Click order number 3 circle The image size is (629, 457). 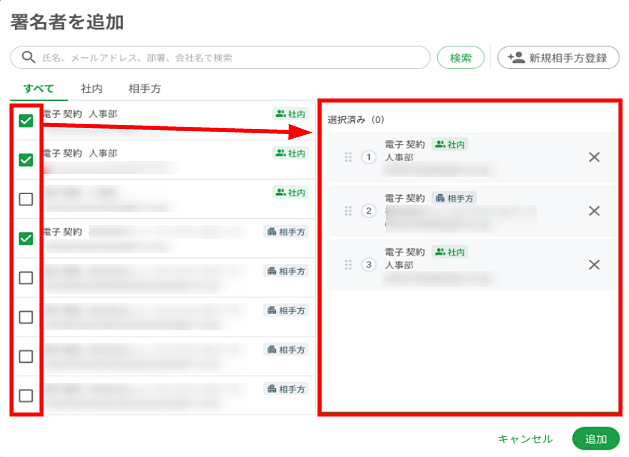click(x=369, y=264)
